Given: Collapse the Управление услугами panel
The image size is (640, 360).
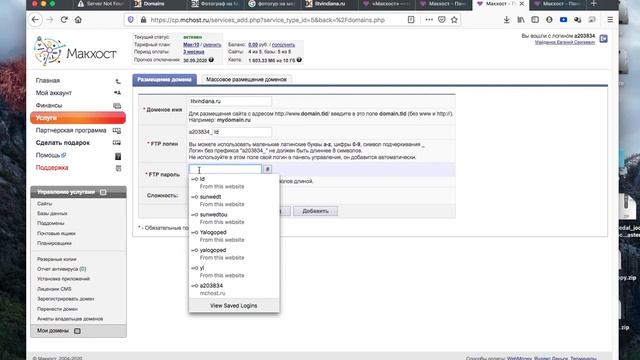Looking at the screenshot, I should click(103, 192).
